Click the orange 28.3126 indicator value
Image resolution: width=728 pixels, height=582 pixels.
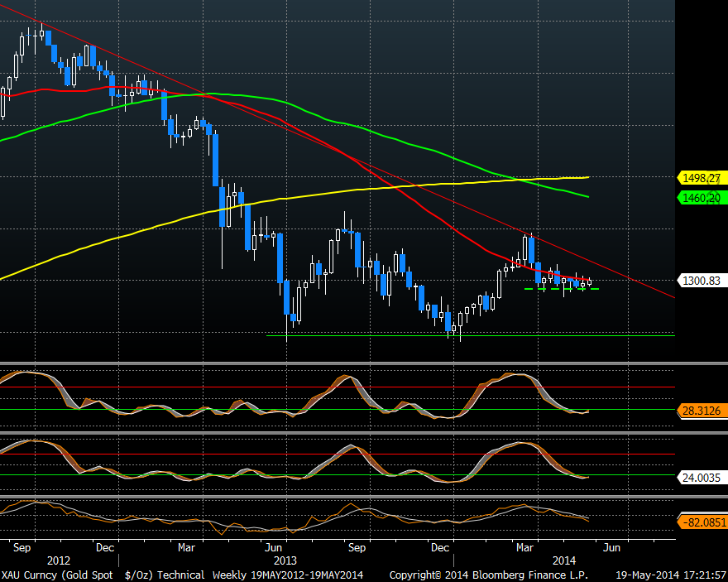[702, 411]
